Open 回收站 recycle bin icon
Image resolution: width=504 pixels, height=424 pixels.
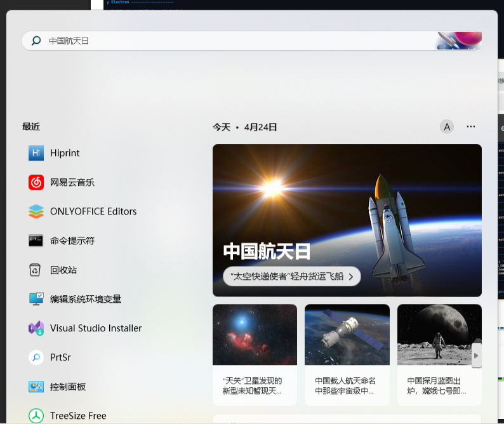35,270
